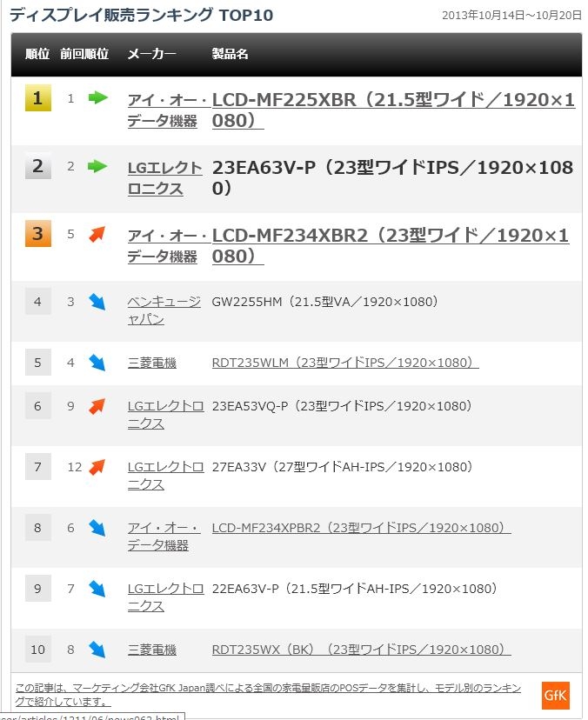Click the 製品名 column header

[231, 54]
